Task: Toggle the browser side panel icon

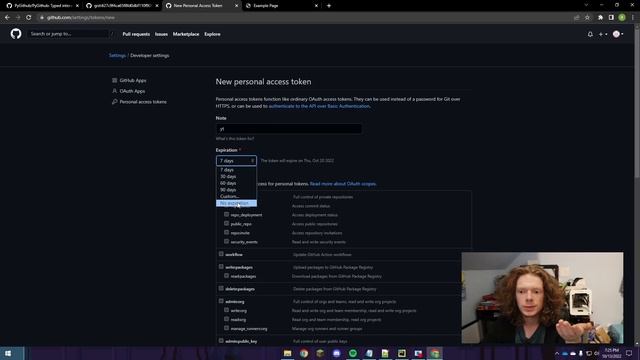Action: tap(611, 18)
